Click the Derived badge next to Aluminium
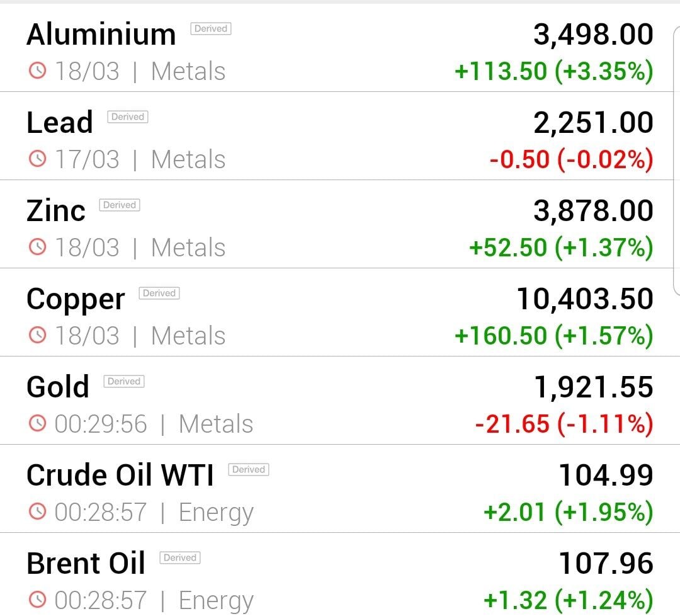Screen dimensions: 680x616 coord(211,28)
